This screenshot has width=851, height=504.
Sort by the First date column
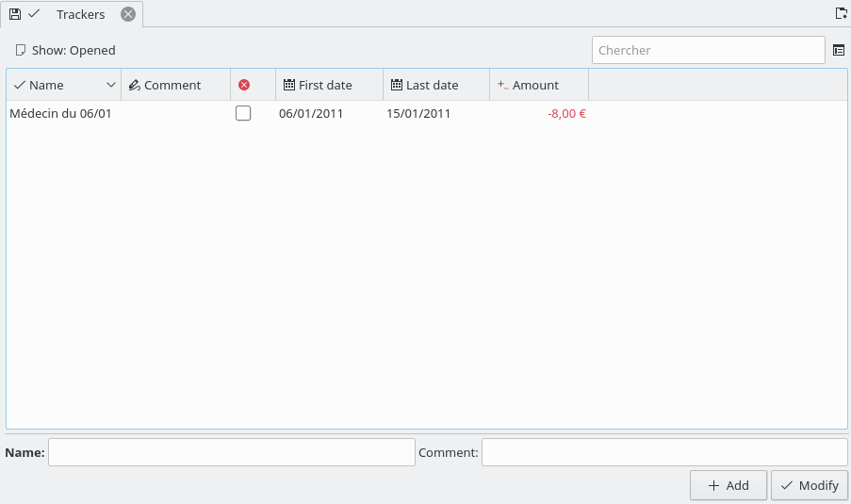coord(330,85)
